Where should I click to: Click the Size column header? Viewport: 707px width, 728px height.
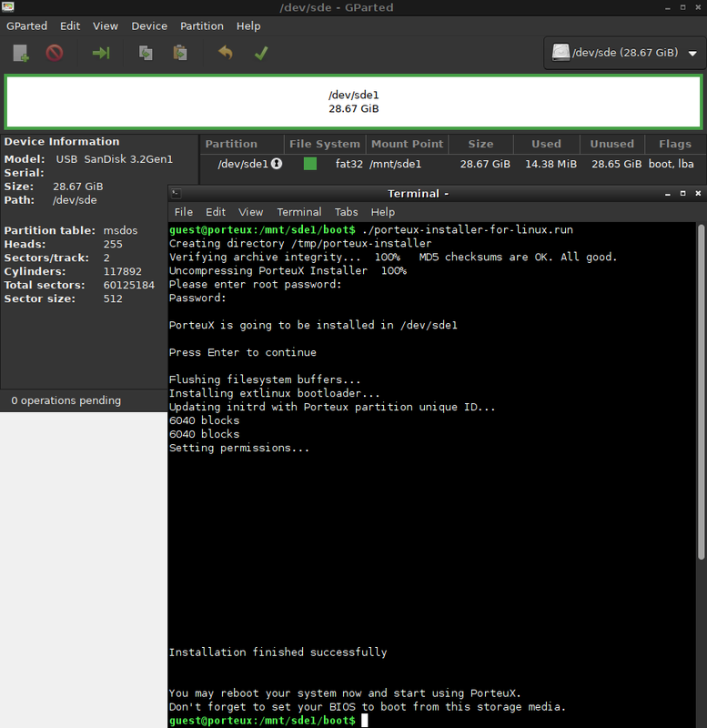[481, 144]
